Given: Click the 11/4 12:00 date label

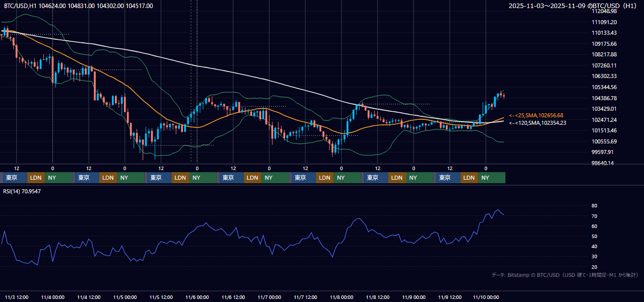Looking at the screenshot, I should (x=89, y=297).
